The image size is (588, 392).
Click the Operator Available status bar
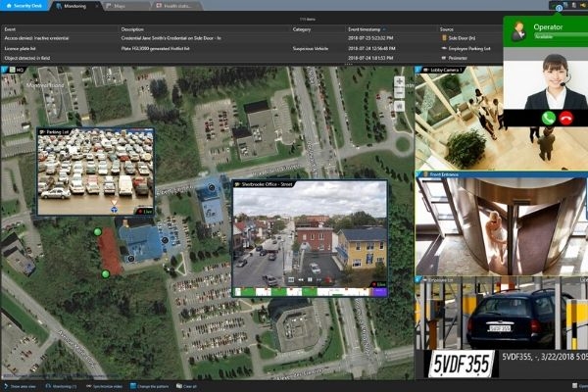[x=561, y=37]
